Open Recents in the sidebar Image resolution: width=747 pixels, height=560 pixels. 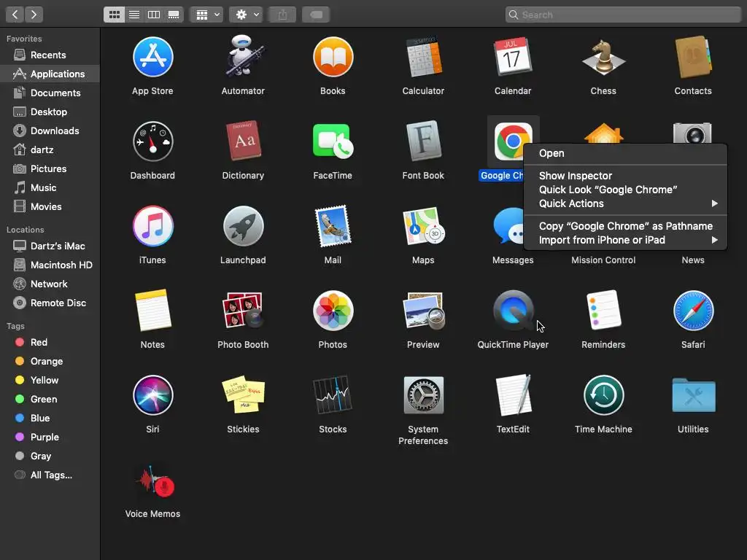pos(50,55)
